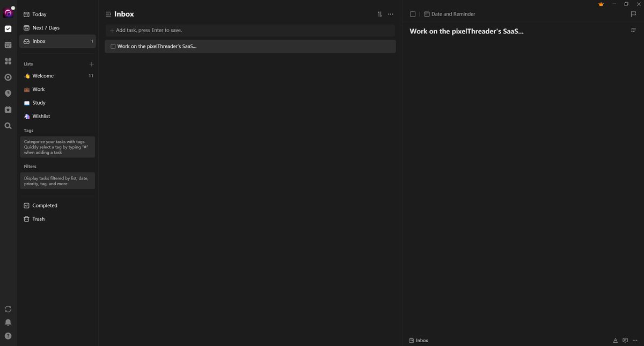Click the Tags hint box about categorizing tasks
644x346 pixels.
click(x=57, y=147)
